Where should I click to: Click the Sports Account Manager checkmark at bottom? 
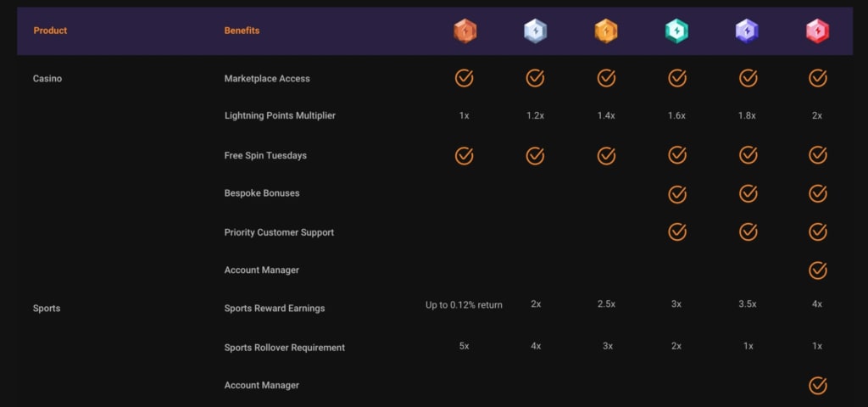tap(818, 386)
